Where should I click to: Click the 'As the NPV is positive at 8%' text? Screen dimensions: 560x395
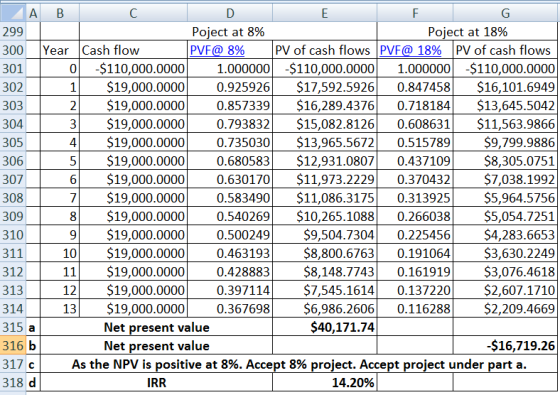299,364
